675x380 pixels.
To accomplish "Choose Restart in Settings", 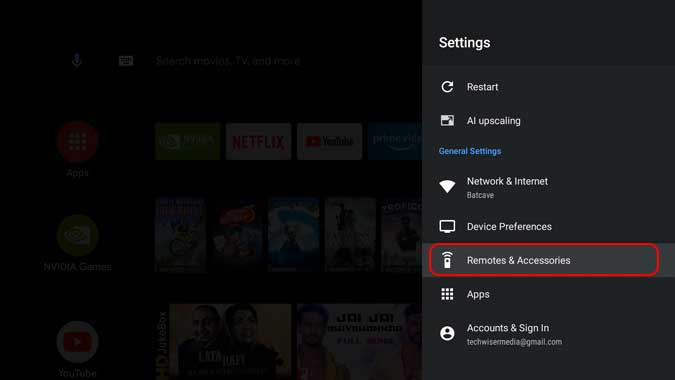I will [x=548, y=87].
